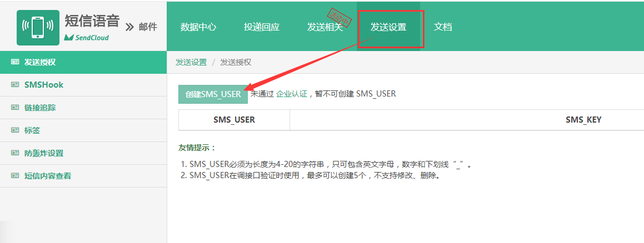Image resolution: width=644 pixels, height=243 pixels.
Task: Click the SMS_USER column header
Action: pos(234,120)
